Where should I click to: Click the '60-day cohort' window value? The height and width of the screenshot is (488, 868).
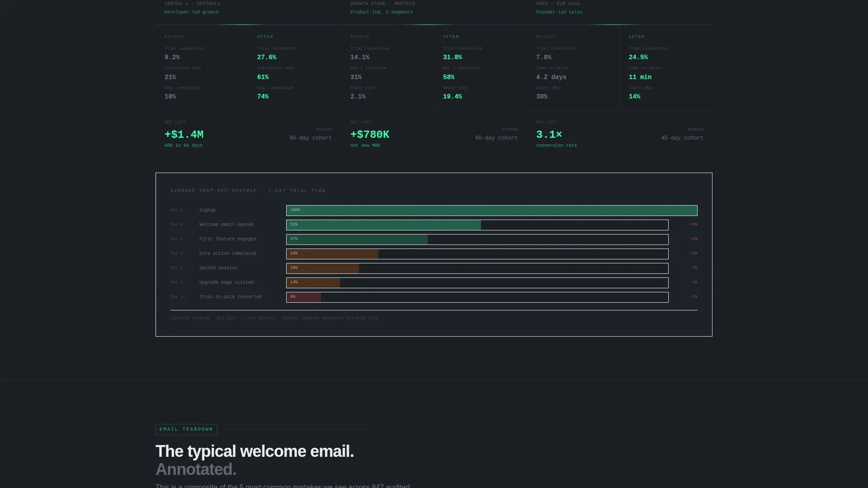pos(496,138)
